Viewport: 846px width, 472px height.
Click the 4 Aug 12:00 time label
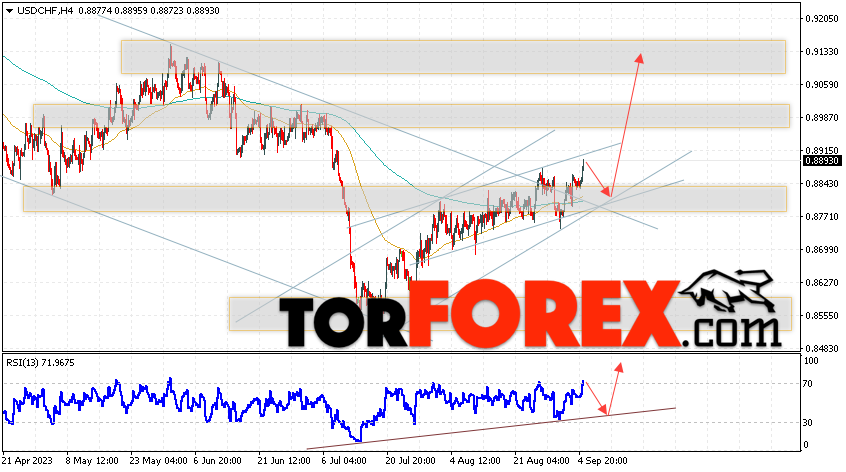click(x=475, y=461)
